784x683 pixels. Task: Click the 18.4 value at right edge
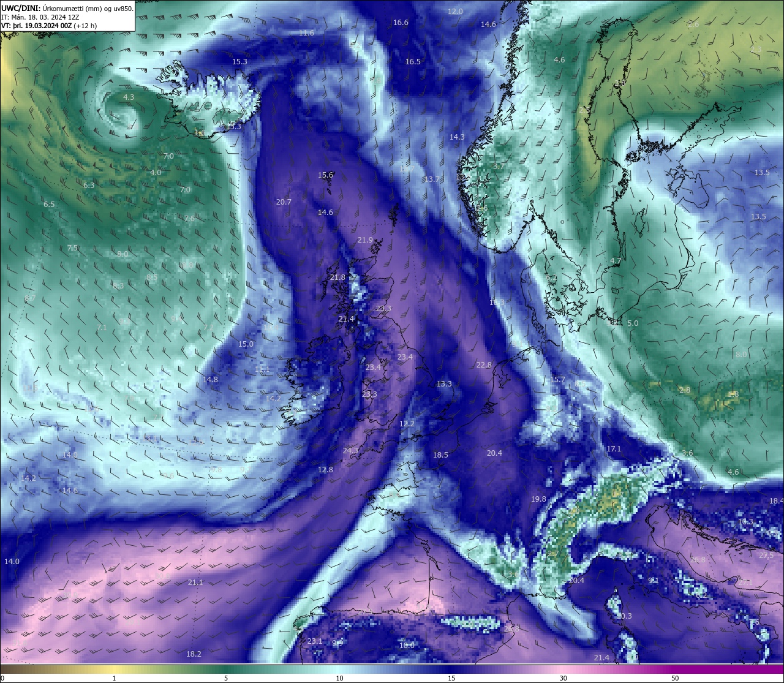coord(776,501)
